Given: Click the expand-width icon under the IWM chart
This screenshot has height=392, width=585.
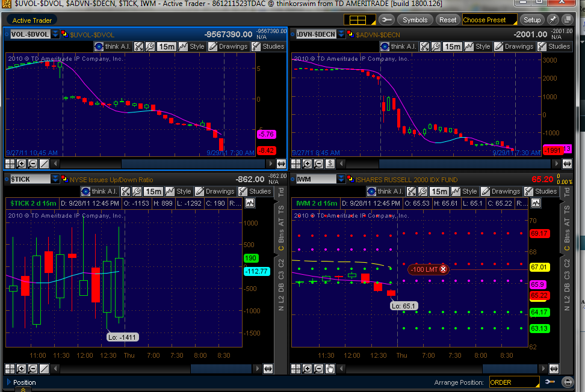Looking at the screenshot, I should coord(554,369).
